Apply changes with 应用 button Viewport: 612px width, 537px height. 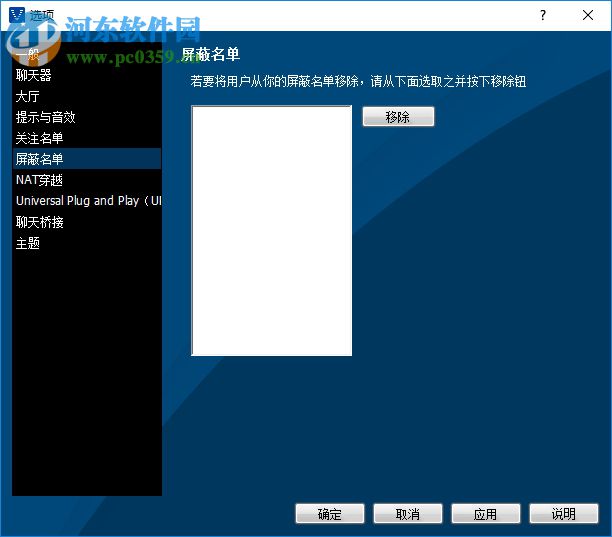(486, 514)
